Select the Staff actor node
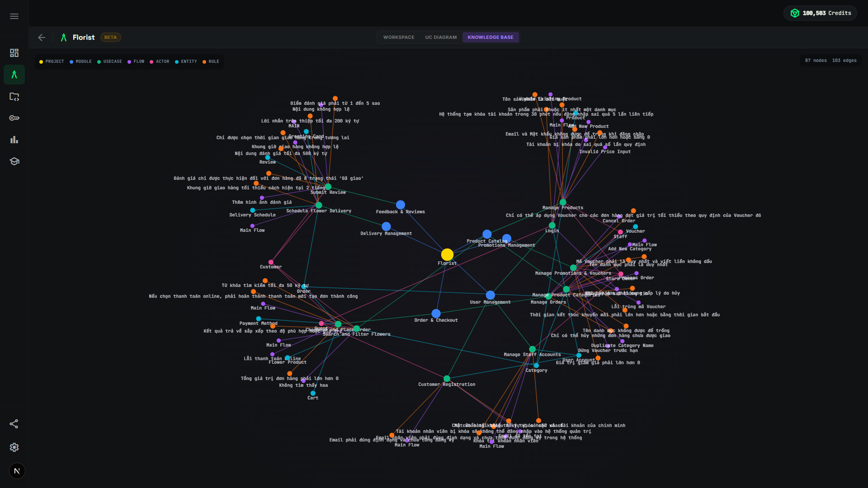This screenshot has width=868, height=488. point(620,232)
